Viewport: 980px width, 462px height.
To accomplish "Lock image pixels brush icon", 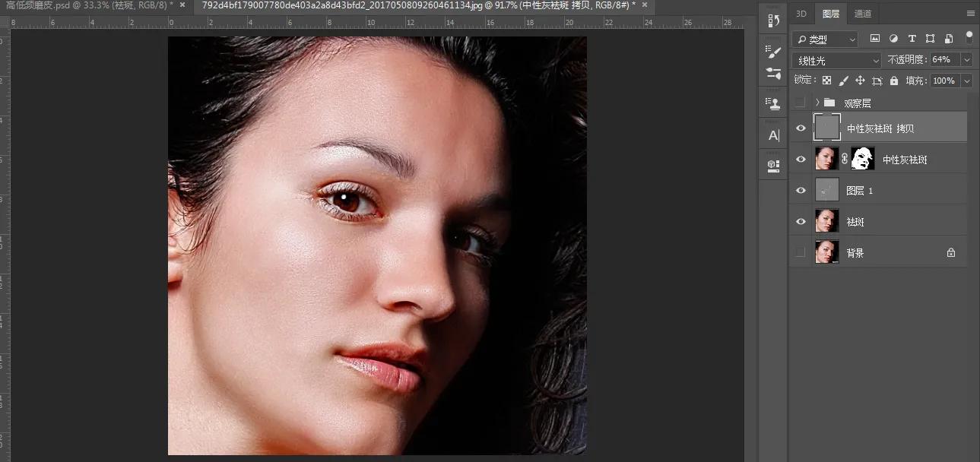I will tap(843, 81).
